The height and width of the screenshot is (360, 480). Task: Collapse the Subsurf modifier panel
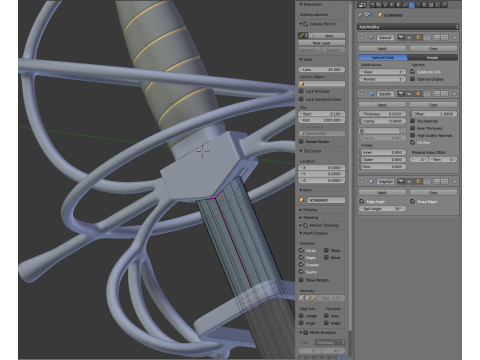[x=362, y=37]
